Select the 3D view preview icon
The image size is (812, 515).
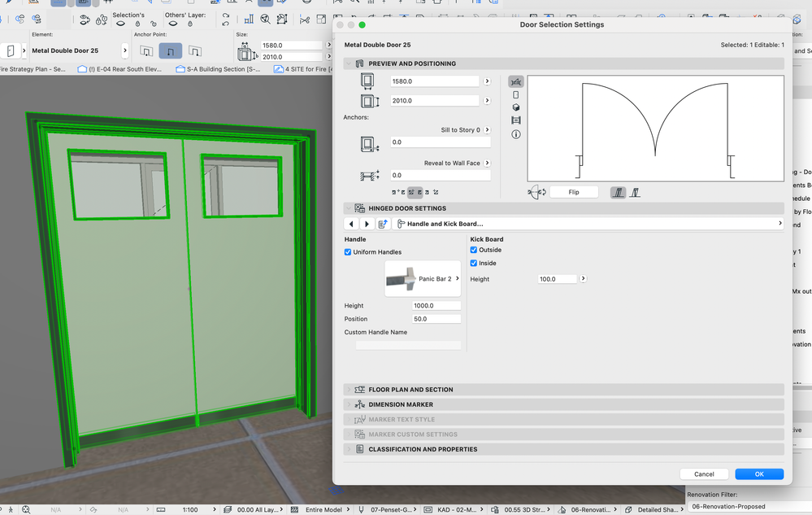[515, 107]
